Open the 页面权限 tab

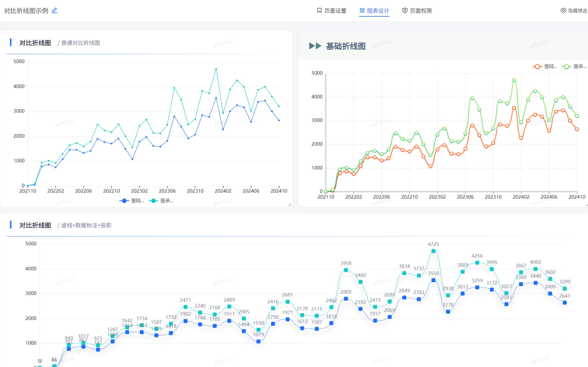click(417, 11)
